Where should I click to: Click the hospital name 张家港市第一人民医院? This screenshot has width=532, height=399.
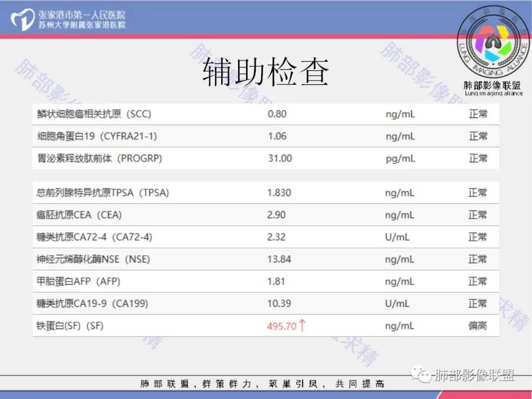pos(82,15)
